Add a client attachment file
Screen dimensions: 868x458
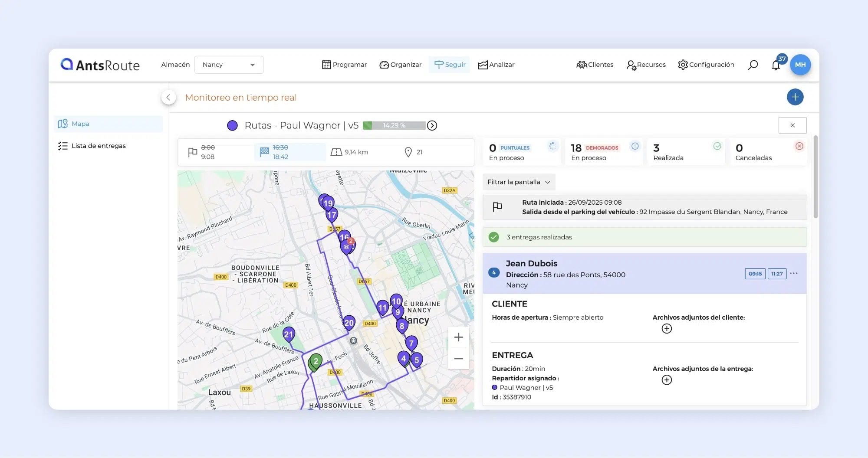coord(667,329)
